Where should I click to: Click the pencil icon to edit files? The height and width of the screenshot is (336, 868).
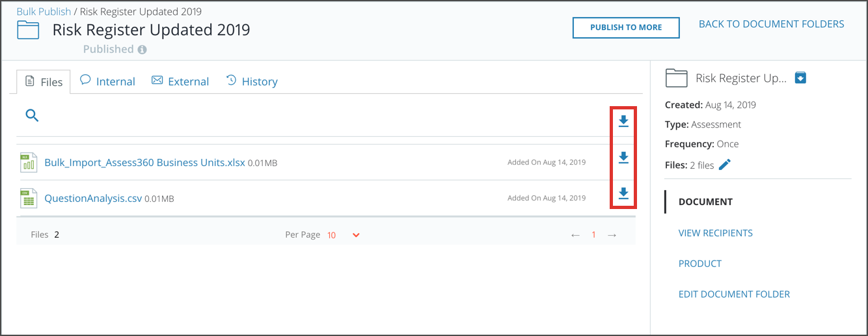click(x=725, y=165)
